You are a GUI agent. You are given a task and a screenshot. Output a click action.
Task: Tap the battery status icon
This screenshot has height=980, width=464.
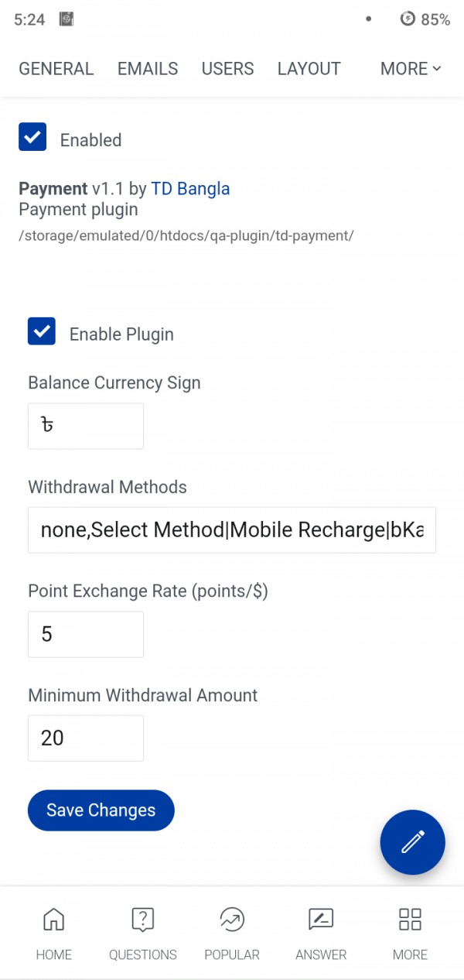[x=408, y=19]
